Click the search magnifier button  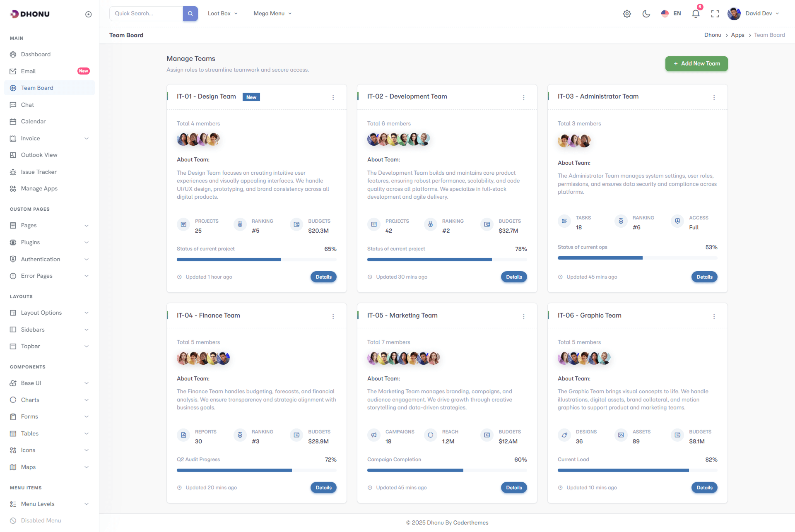pos(190,14)
